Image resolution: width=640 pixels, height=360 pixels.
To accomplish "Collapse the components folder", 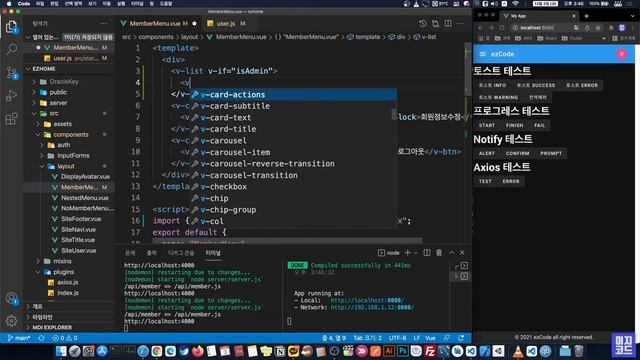I will click(71, 135).
